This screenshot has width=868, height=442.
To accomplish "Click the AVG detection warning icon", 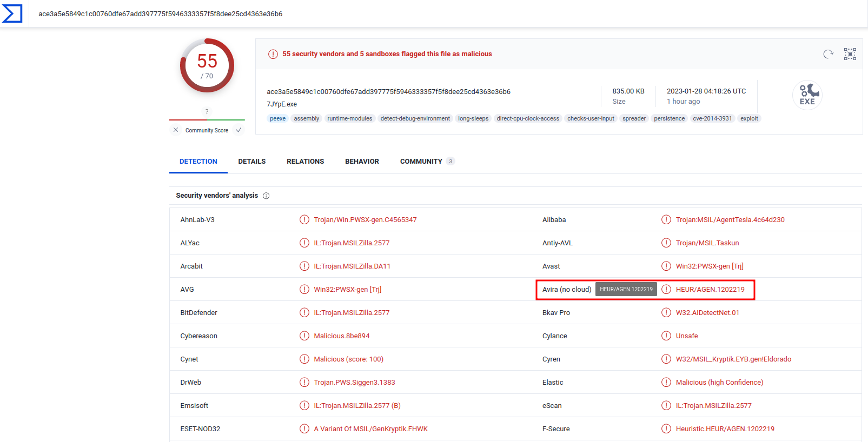I will pos(304,289).
